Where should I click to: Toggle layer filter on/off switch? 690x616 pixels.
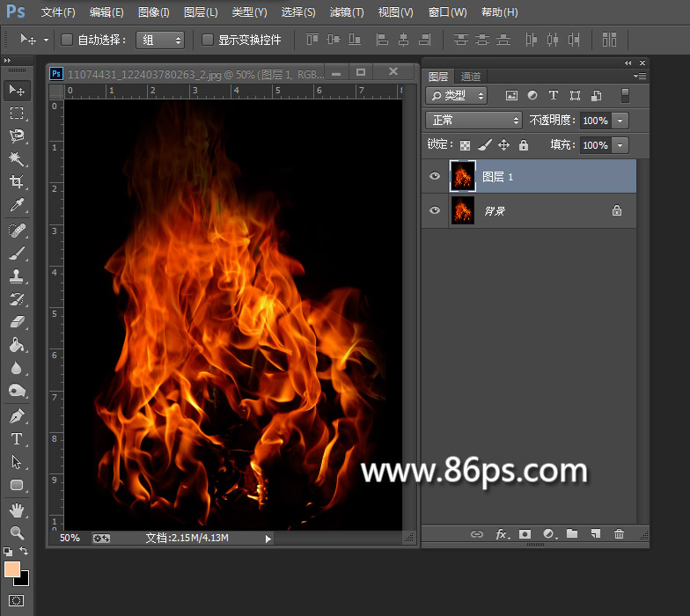pos(625,95)
